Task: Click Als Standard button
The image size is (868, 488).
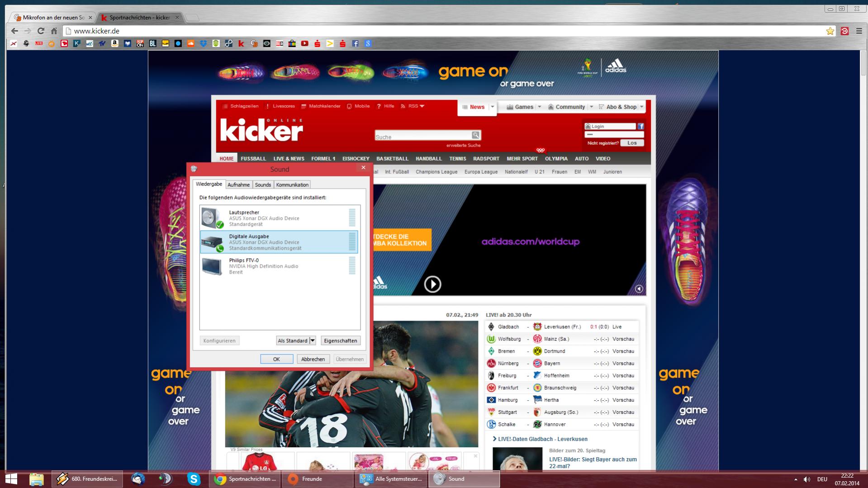Action: [293, 341]
